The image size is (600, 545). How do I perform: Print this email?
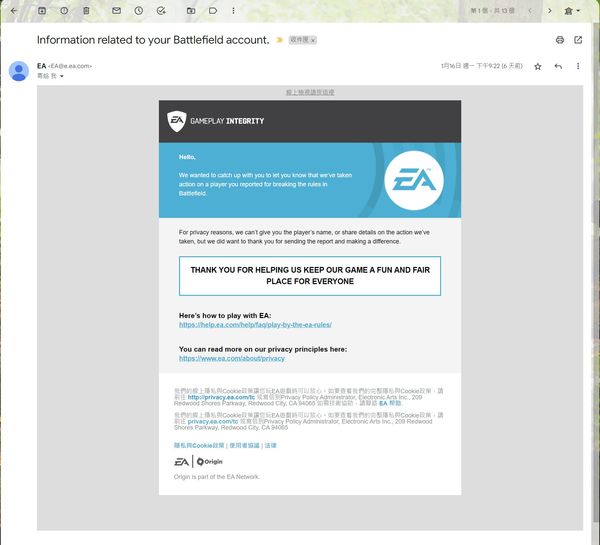pyautogui.click(x=559, y=40)
